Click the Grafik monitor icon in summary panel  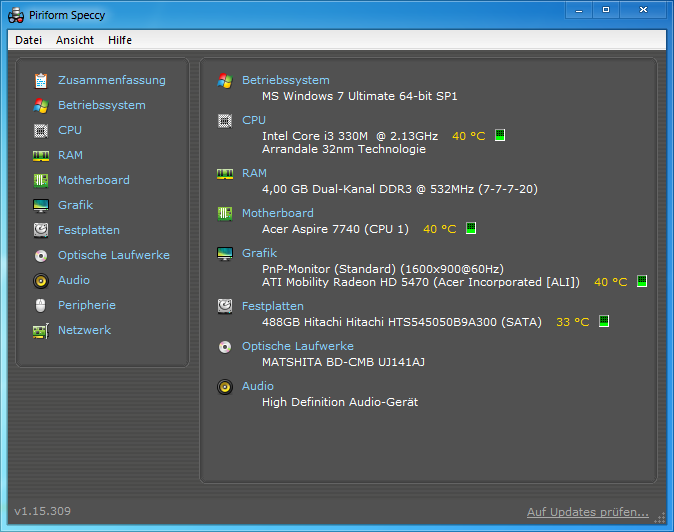(225, 254)
